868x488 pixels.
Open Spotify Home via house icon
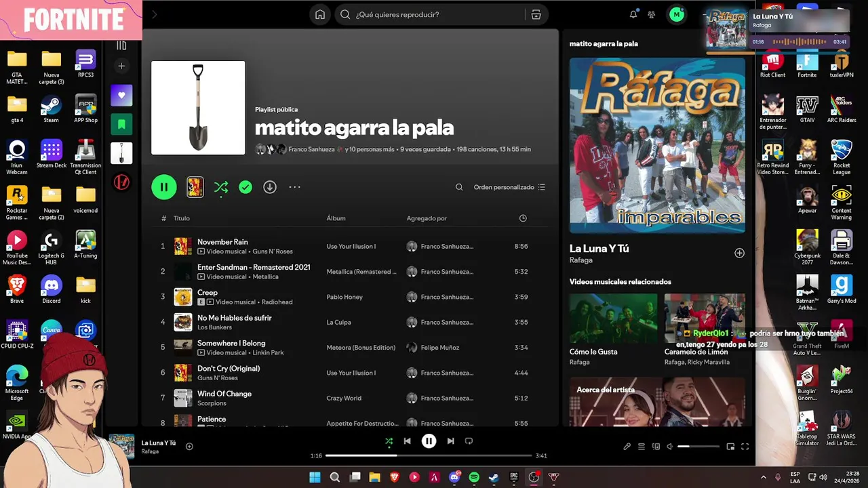[x=320, y=14]
